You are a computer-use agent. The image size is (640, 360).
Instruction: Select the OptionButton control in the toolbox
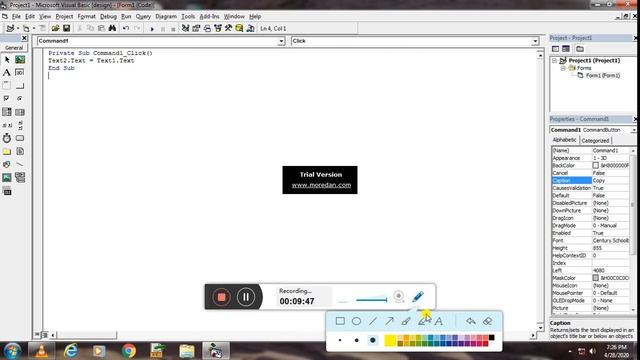(x=20, y=99)
